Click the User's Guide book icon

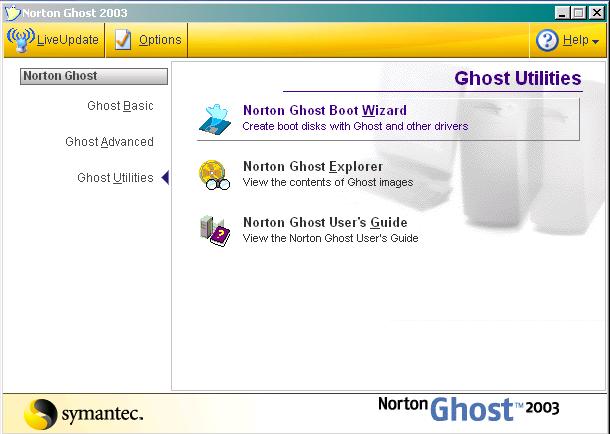[215, 231]
